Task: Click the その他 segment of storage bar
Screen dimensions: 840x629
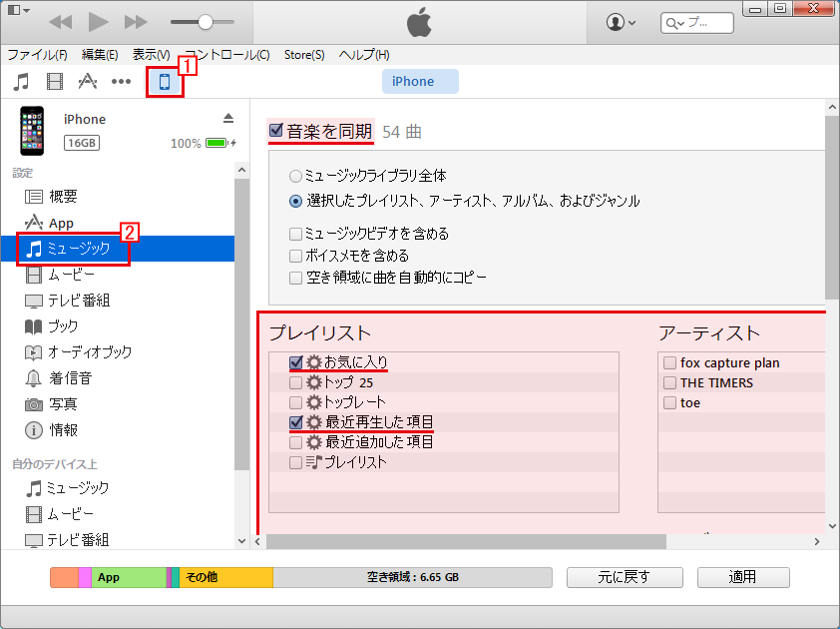Action: (225, 577)
